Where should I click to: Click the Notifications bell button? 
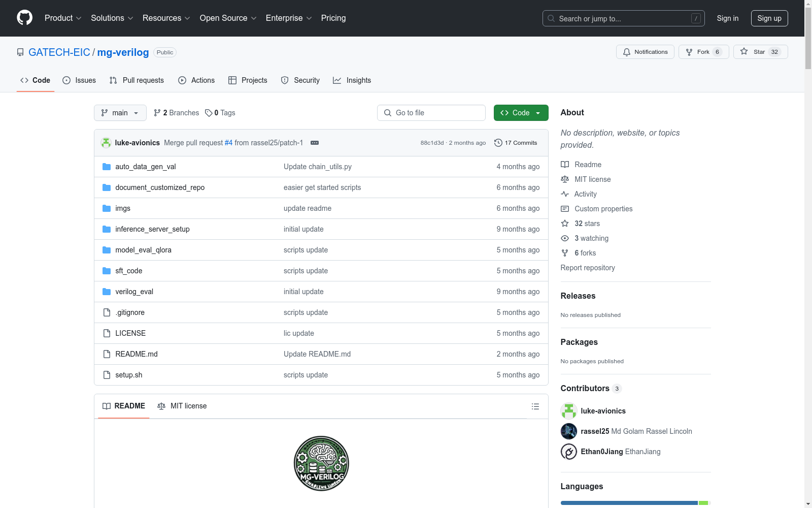tap(645, 52)
